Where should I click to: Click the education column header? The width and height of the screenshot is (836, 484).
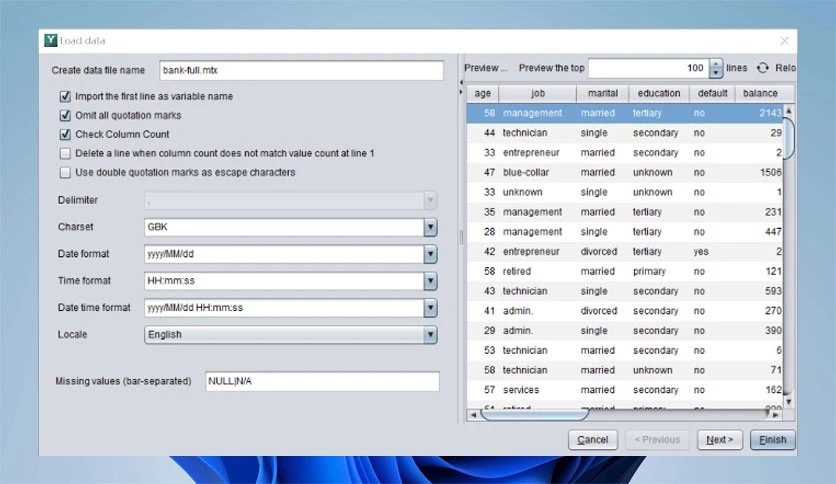659,93
